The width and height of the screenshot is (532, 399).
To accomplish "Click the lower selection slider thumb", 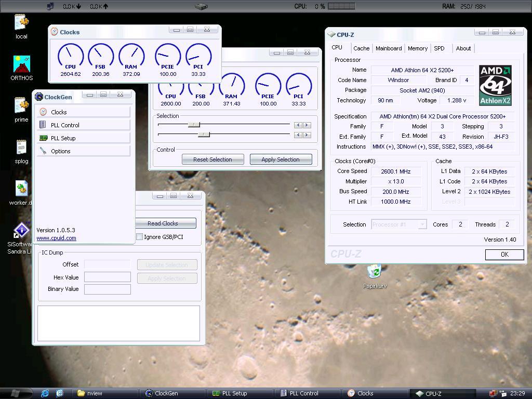I will tap(204, 135).
